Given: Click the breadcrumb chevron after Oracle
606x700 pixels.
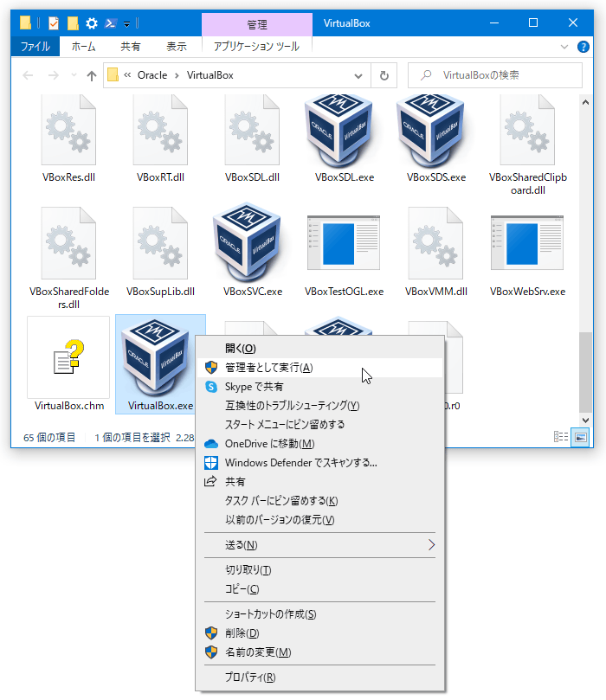Looking at the screenshot, I should click(x=177, y=75).
